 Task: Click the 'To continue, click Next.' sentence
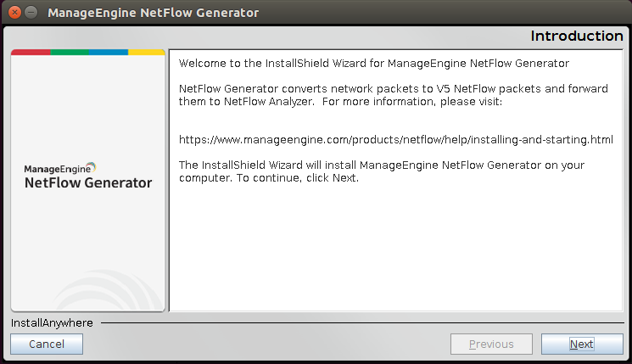coord(298,178)
